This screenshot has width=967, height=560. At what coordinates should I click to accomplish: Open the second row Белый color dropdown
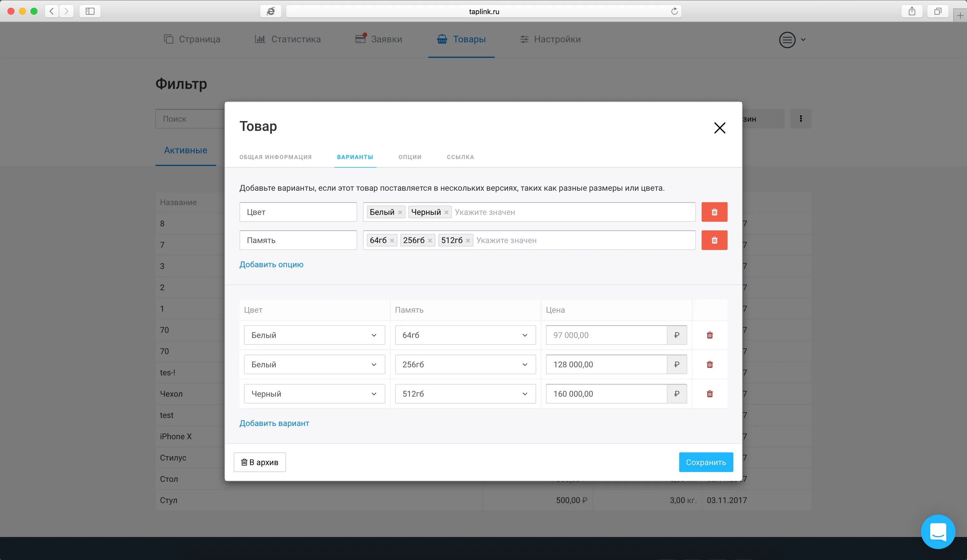(314, 364)
